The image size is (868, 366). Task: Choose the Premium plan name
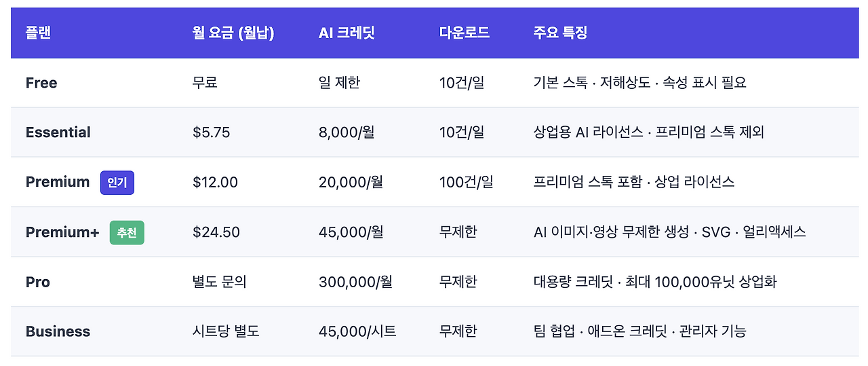tap(58, 182)
